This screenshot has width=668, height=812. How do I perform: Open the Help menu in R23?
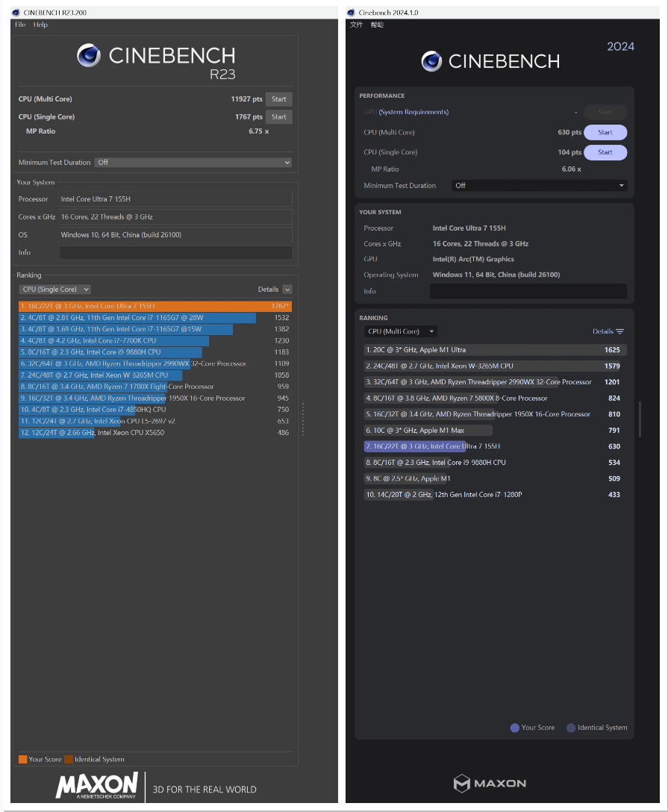coord(41,25)
